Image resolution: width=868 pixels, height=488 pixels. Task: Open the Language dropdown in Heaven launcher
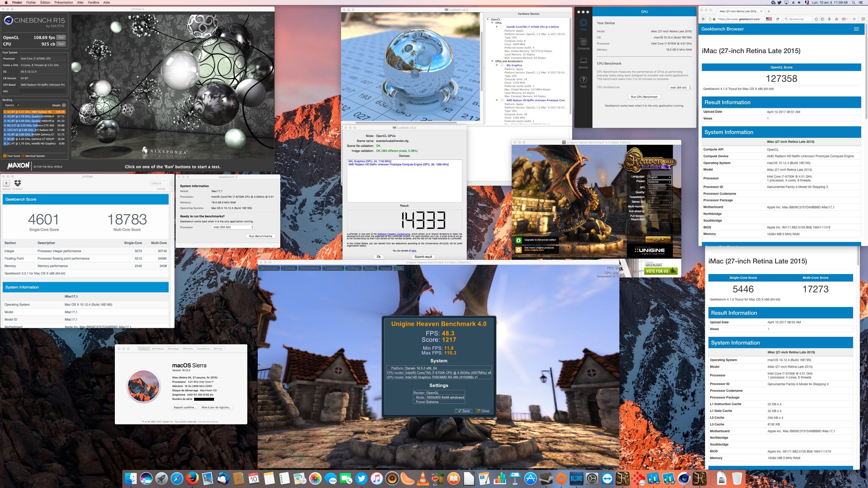coord(659,177)
